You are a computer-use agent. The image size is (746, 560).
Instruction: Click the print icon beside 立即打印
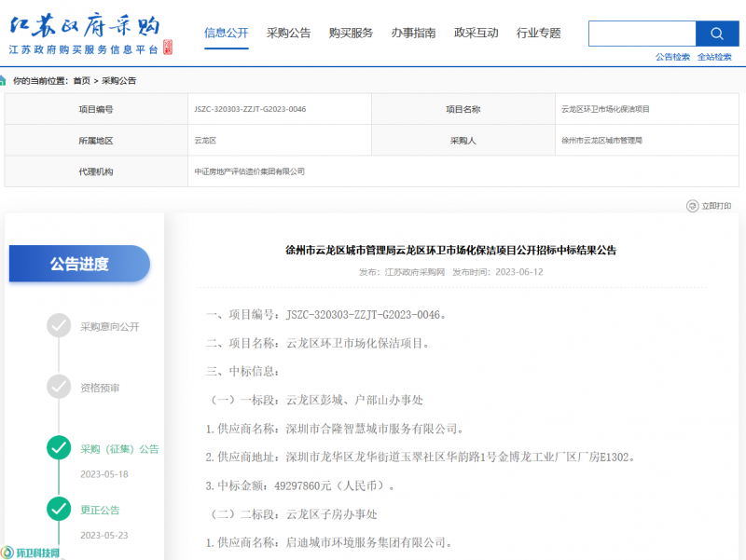tap(692, 206)
